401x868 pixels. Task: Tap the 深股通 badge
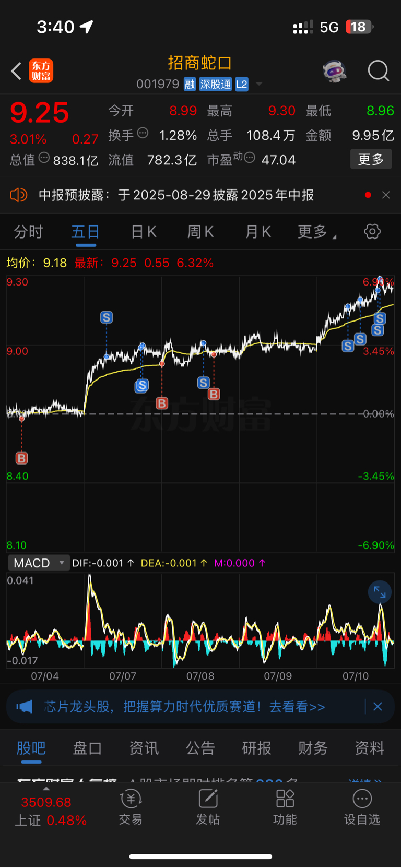pyautogui.click(x=216, y=84)
